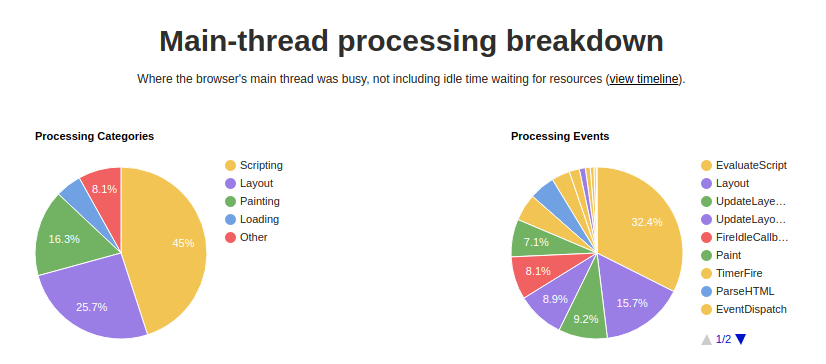Click the EventDispatch legend entry
Screen dimensions: 826x364
tap(744, 309)
